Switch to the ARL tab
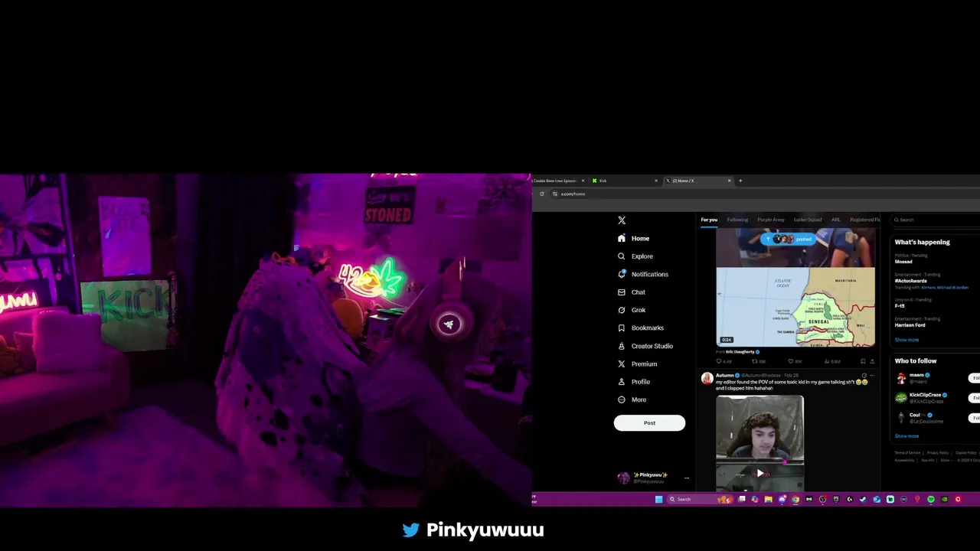 click(836, 220)
